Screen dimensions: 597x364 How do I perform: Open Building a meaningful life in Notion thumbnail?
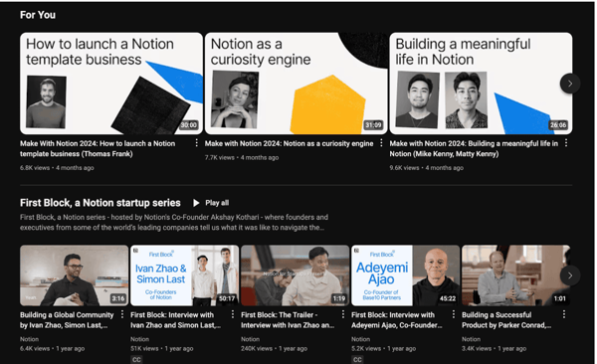tap(481, 84)
